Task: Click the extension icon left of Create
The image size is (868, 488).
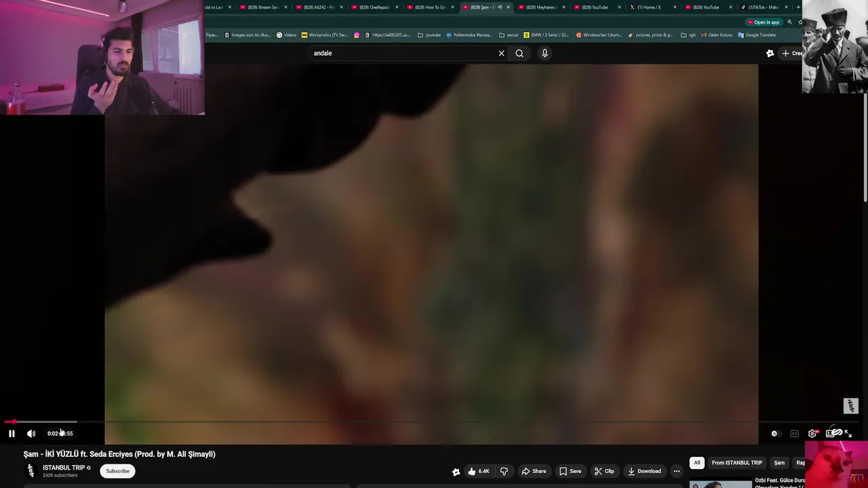Action: point(770,54)
